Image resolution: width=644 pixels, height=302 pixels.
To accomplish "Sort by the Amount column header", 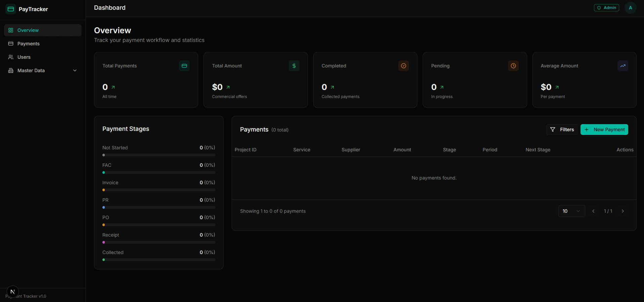I will (402, 150).
